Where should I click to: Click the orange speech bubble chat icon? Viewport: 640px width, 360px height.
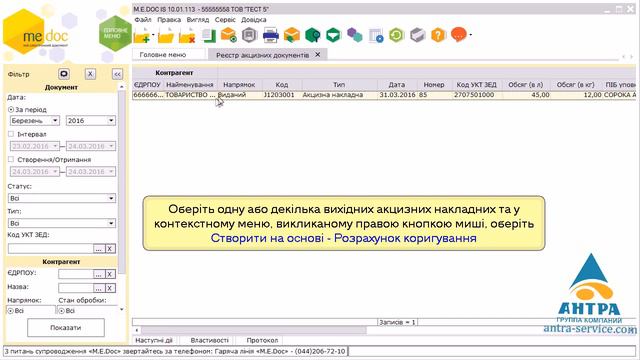point(459,35)
